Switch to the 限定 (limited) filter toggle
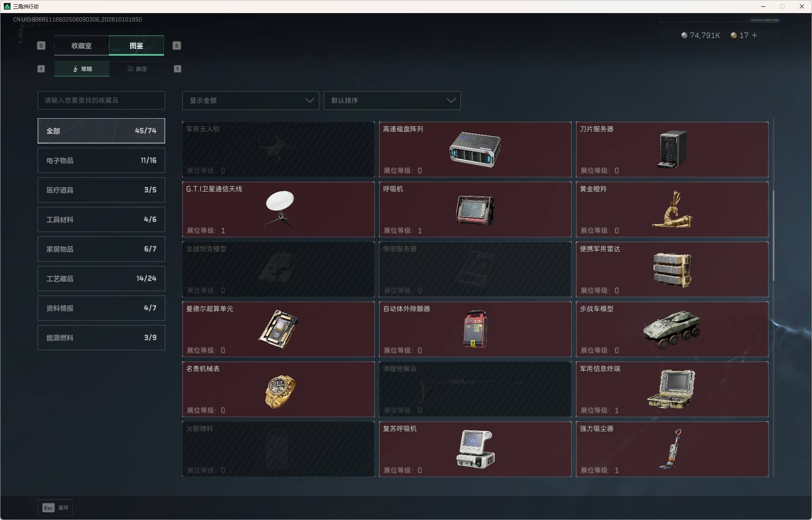 pyautogui.click(x=137, y=69)
